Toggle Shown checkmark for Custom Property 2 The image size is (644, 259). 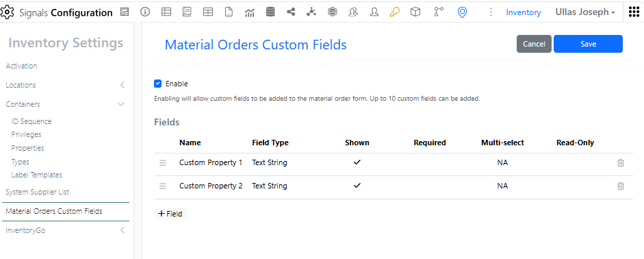click(357, 186)
